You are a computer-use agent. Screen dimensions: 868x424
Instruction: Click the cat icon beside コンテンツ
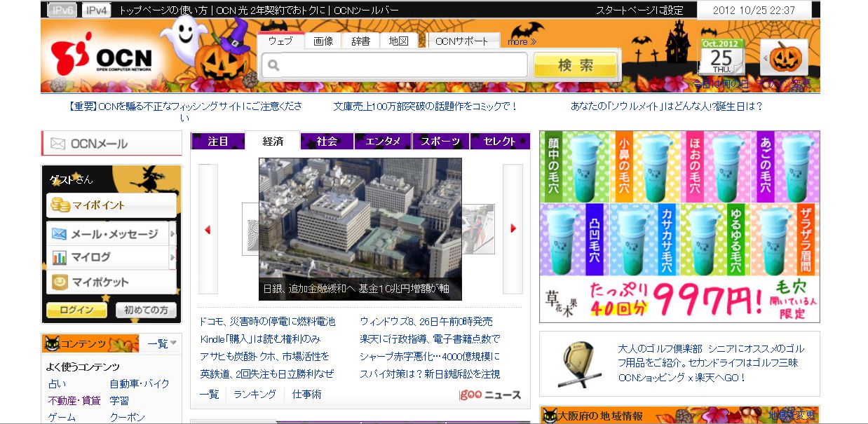click(52, 343)
